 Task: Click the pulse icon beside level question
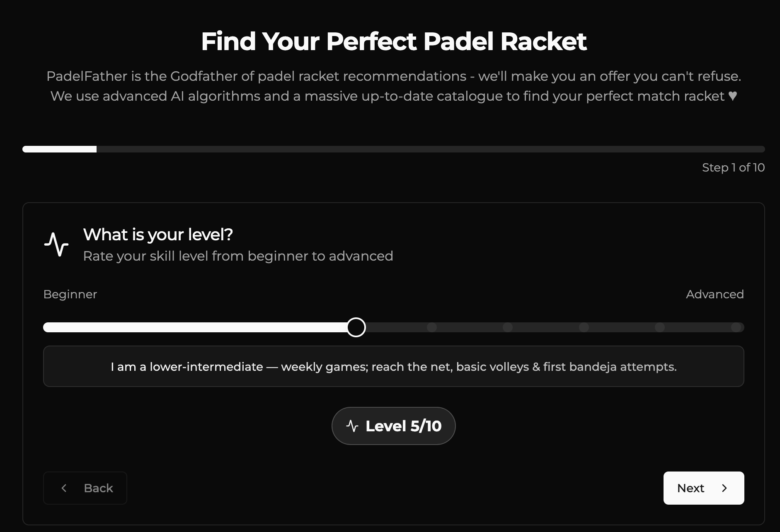click(x=56, y=244)
